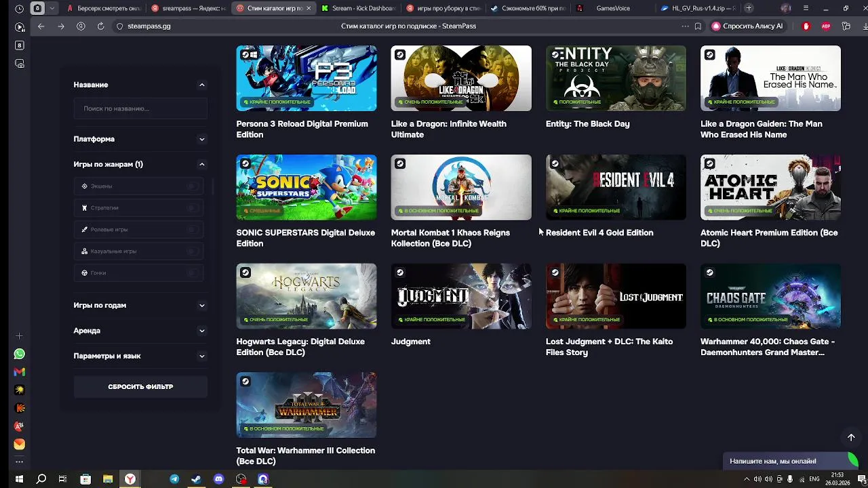
Task: Click the steampass.gg address bar
Action: click(x=149, y=26)
